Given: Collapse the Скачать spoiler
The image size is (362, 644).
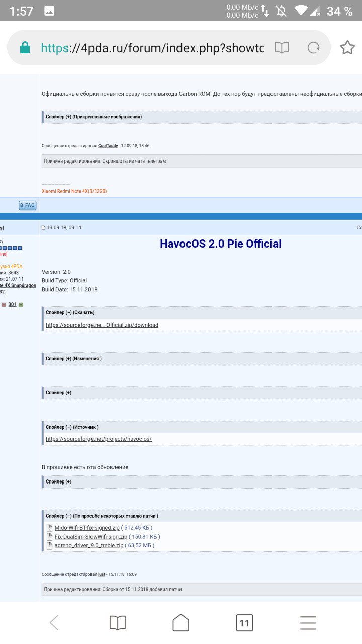Looking at the screenshot, I should (201, 312).
